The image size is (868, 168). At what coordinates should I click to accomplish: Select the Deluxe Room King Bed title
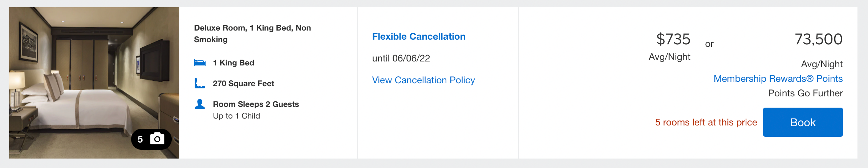coord(252,33)
